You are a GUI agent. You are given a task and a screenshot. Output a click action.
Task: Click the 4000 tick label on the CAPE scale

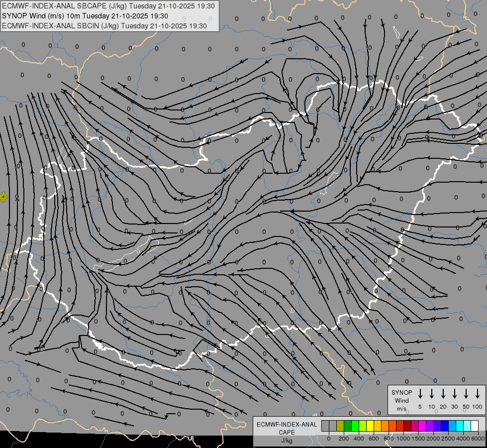[x=463, y=439]
